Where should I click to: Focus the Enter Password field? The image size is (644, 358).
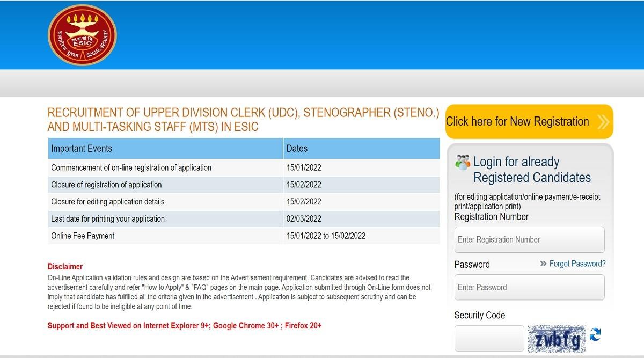(x=529, y=288)
